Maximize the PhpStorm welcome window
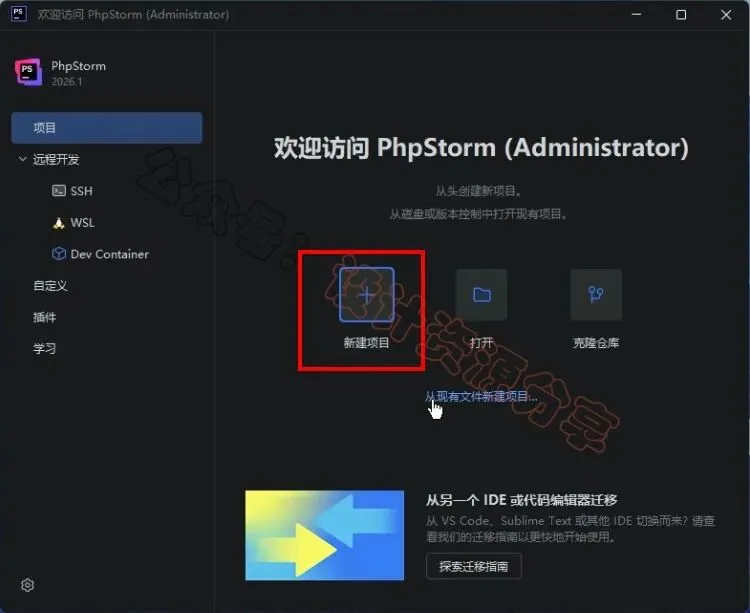This screenshot has width=750, height=613. [x=681, y=14]
